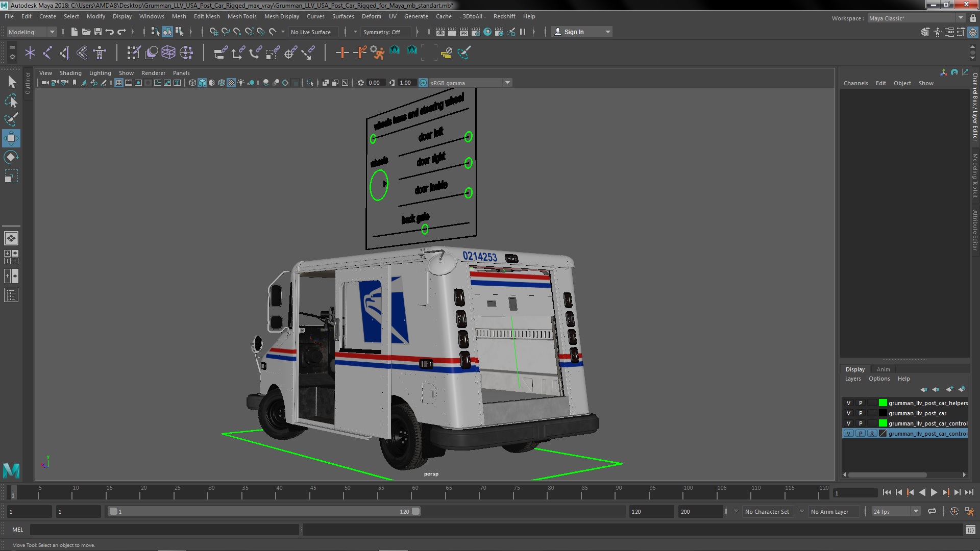This screenshot has width=980, height=551.
Task: Click black color swatch of grumman_llv_post_car layer
Action: 883,413
